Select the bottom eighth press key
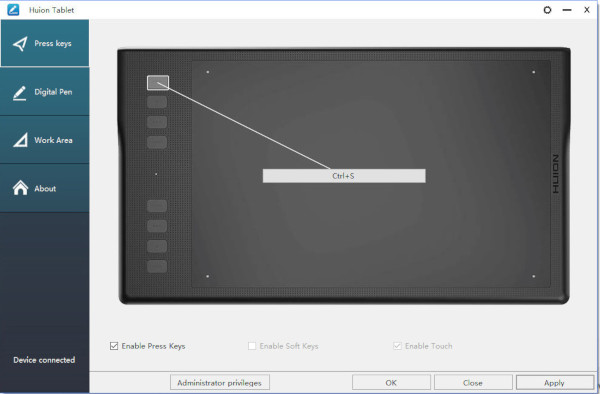The width and height of the screenshot is (600, 394). point(157,266)
